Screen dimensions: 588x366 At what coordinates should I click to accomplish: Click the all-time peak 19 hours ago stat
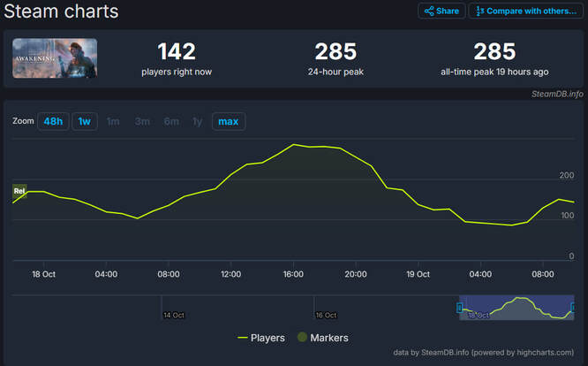(494, 59)
